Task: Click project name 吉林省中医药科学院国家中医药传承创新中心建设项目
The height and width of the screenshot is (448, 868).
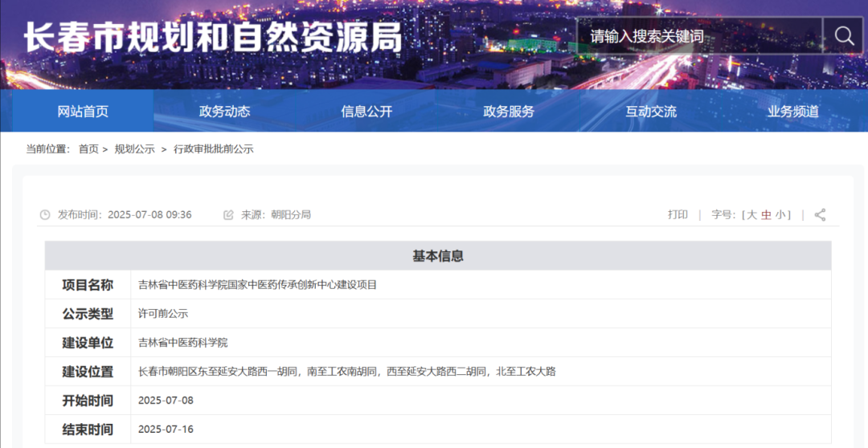Action: coord(257,285)
